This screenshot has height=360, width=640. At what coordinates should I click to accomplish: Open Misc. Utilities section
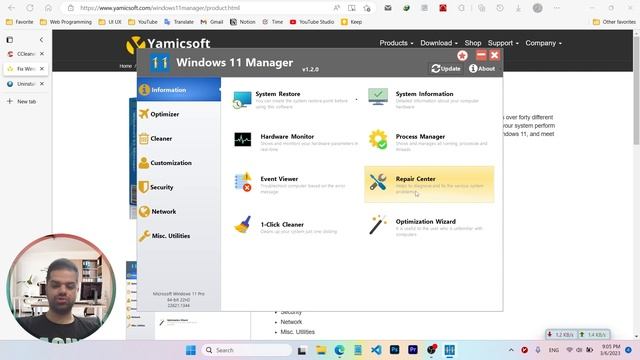pyautogui.click(x=179, y=236)
